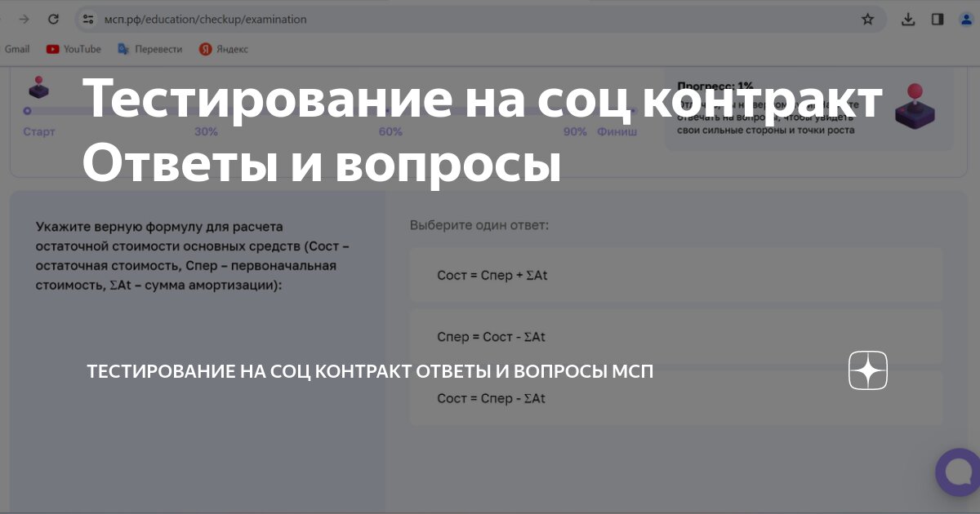Open the Яндекс bookmark

224,49
